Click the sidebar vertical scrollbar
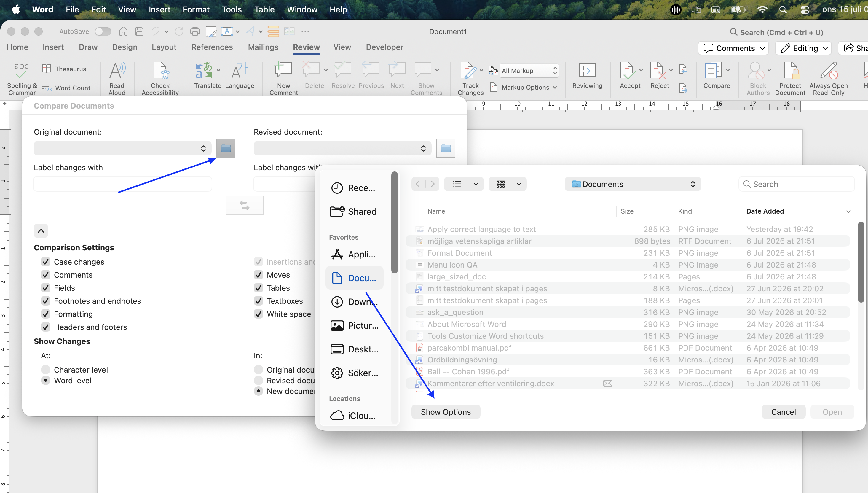The height and width of the screenshot is (493, 868). (394, 222)
